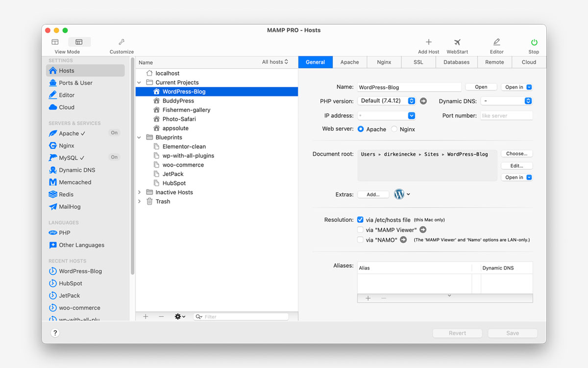
Task: Collapse the Current Projects group
Action: pos(139,82)
